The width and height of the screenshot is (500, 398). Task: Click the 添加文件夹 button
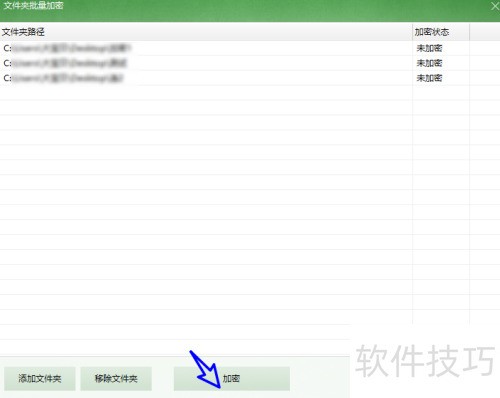pos(40,379)
